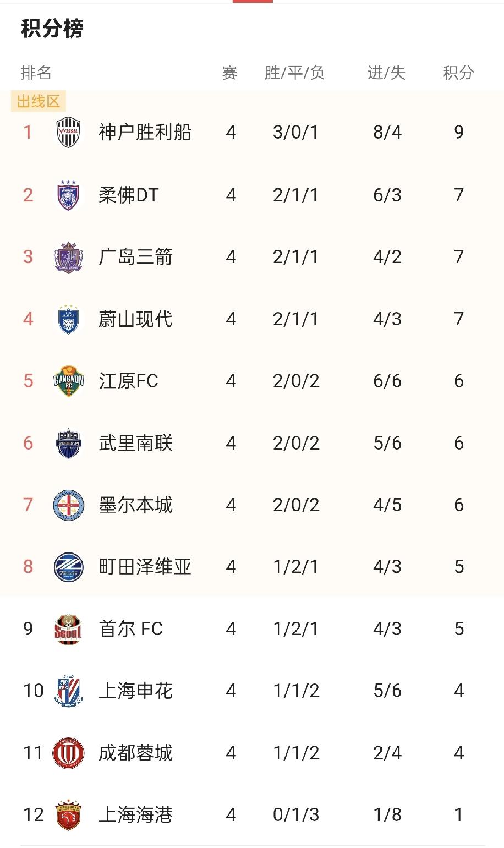Open Sanfrecce Hiroshima via its club logo
This screenshot has height=848, width=504.
tap(68, 256)
